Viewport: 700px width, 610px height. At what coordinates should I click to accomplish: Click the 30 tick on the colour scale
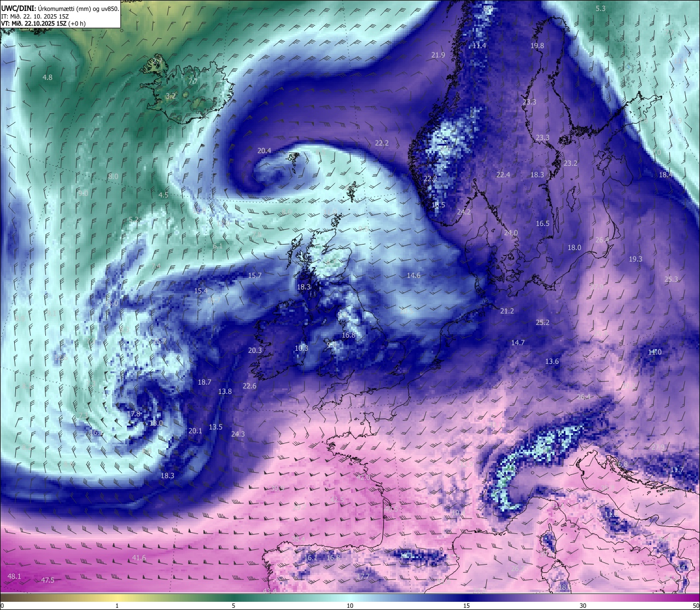583,606
